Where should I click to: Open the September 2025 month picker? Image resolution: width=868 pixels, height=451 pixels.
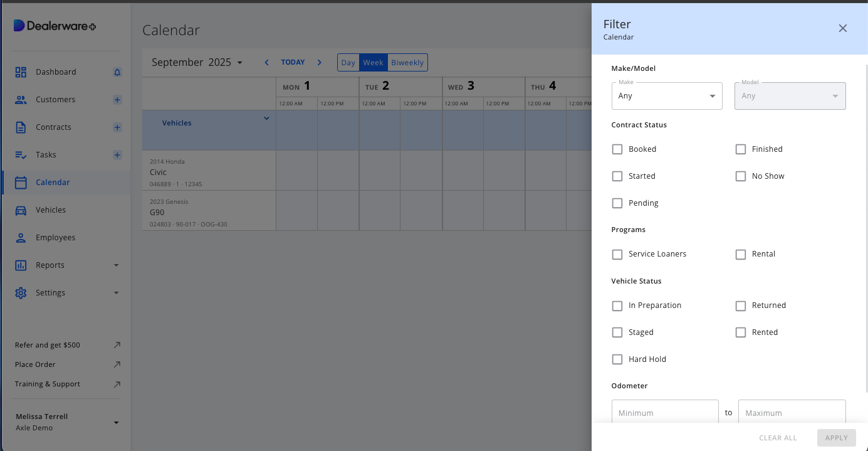pyautogui.click(x=197, y=62)
